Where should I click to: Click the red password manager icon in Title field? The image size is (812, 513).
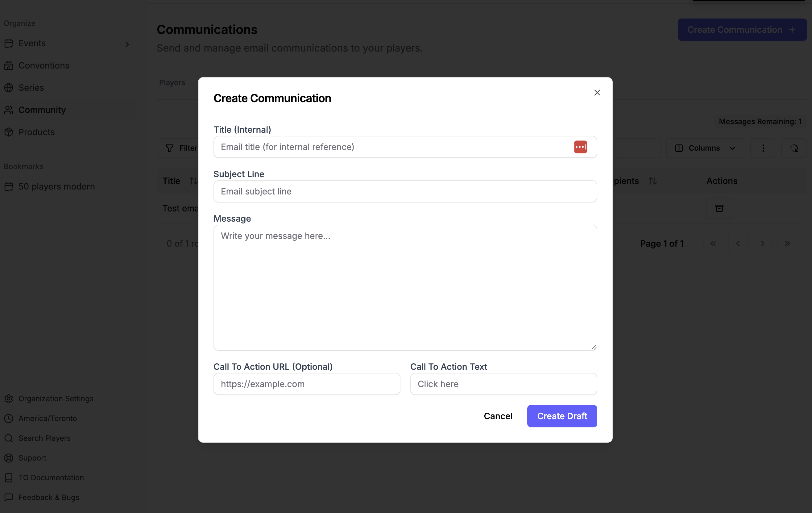pos(580,147)
